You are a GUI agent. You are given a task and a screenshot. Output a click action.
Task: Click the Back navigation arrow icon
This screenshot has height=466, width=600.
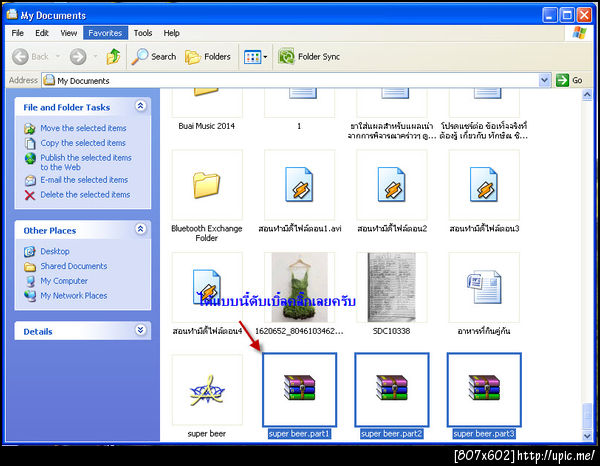coord(20,57)
